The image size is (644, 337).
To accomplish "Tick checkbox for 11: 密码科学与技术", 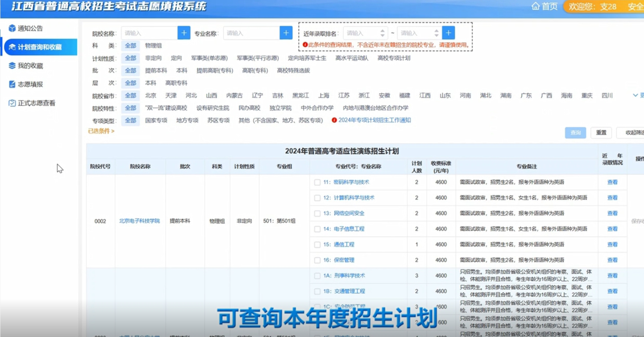I will click(x=317, y=182).
